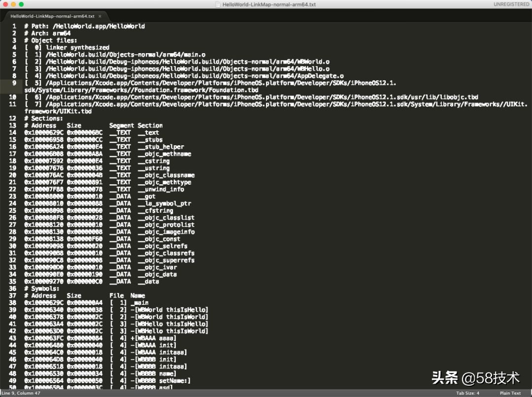
Task: Click the __objc_methname section row
Action: click(x=107, y=154)
